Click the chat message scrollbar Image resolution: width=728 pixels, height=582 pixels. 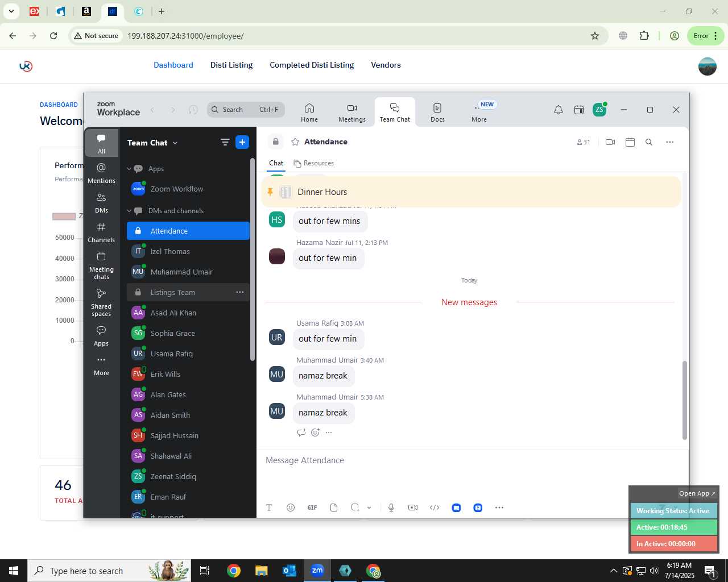tap(685, 400)
